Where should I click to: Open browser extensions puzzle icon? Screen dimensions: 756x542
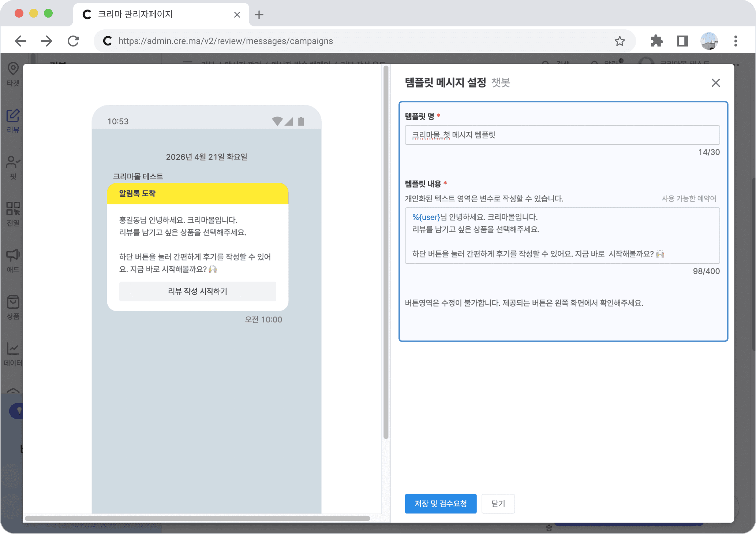[x=656, y=41]
